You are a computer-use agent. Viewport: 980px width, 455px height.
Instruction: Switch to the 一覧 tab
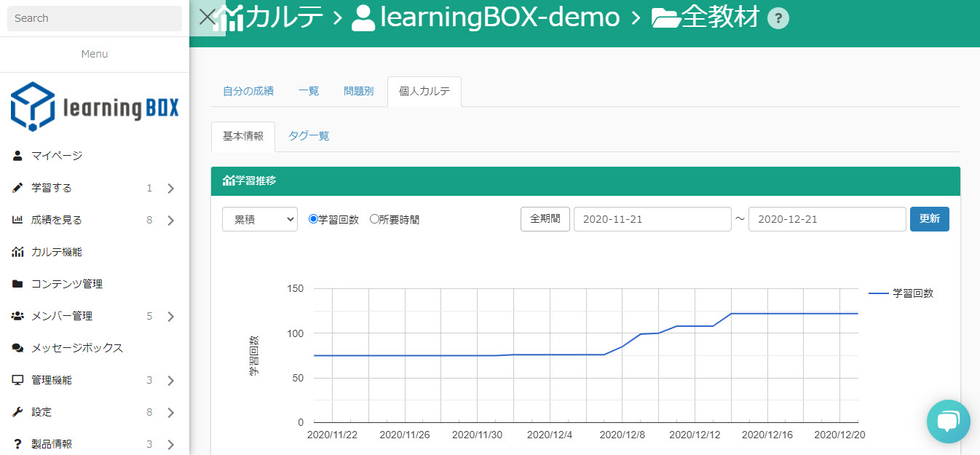coord(309,91)
